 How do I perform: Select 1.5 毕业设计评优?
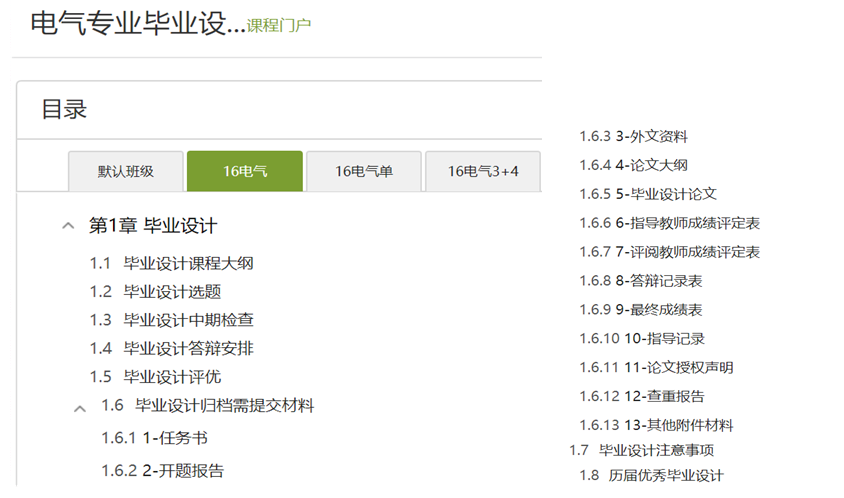[x=155, y=377]
